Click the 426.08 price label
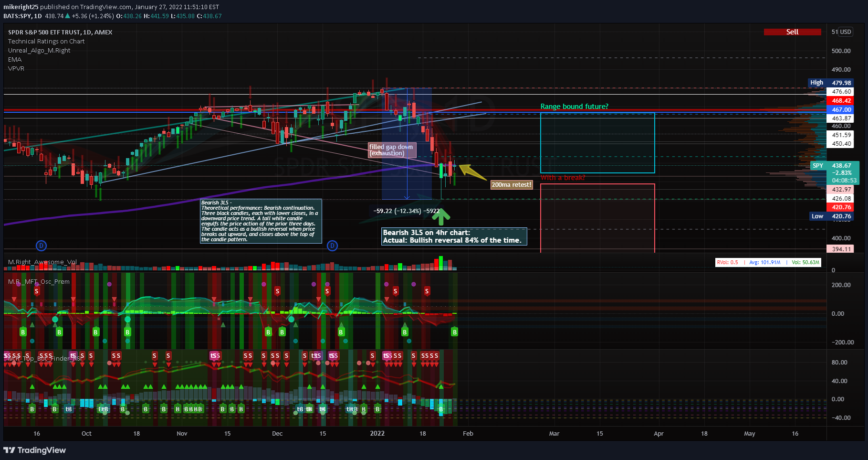 pos(841,199)
